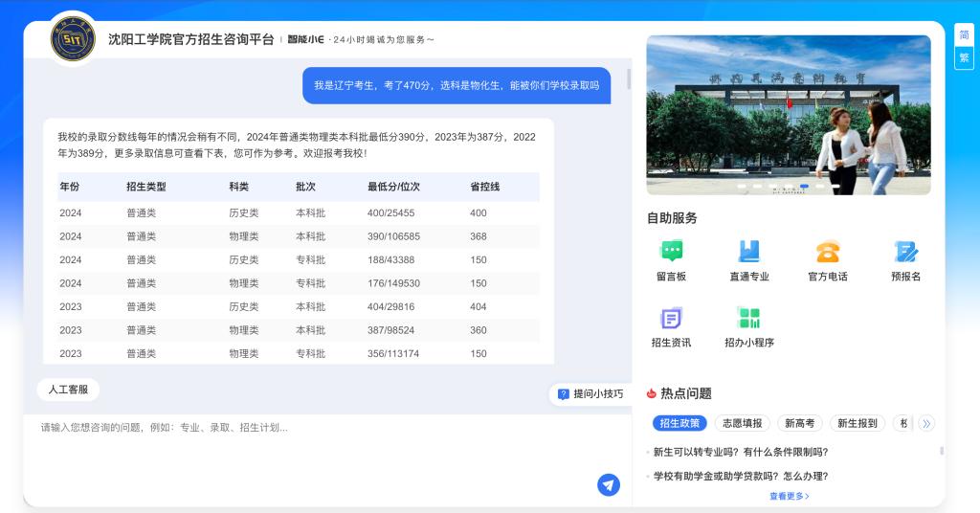The height and width of the screenshot is (513, 980).
Task: Click the 预报名 pre-registration icon
Action: point(905,252)
